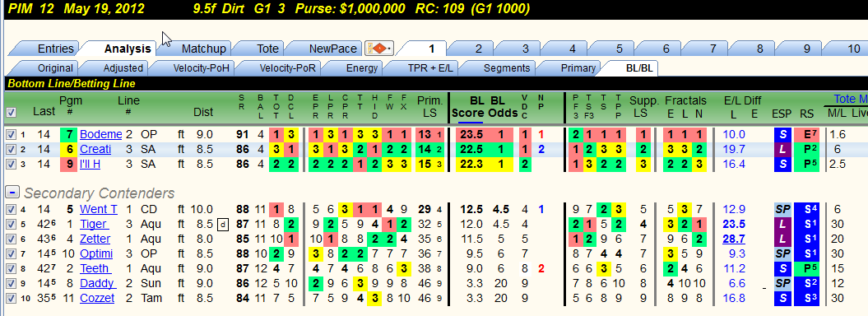The width and height of the screenshot is (868, 316).
Task: Open the Creati horse link
Action: point(95,150)
